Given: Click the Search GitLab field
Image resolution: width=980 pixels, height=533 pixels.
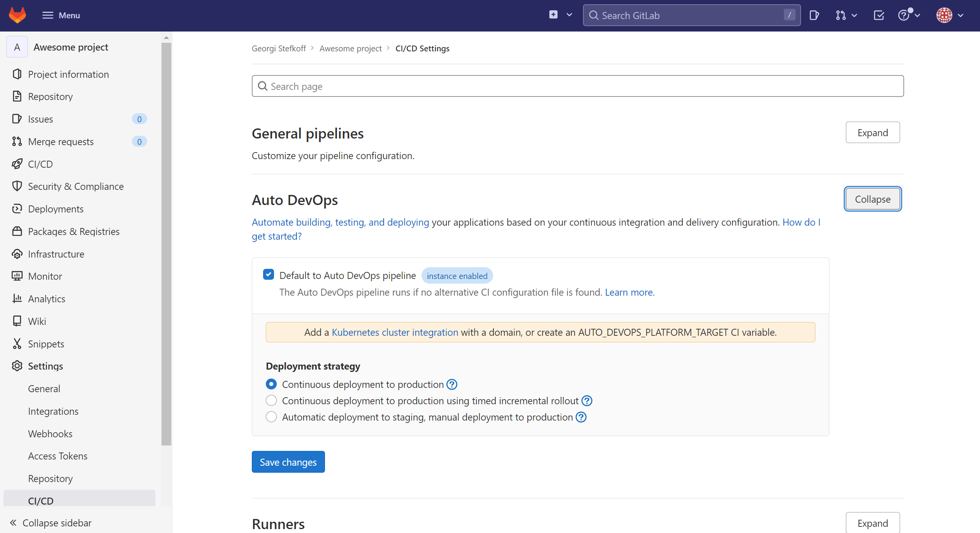Looking at the screenshot, I should click(692, 15).
